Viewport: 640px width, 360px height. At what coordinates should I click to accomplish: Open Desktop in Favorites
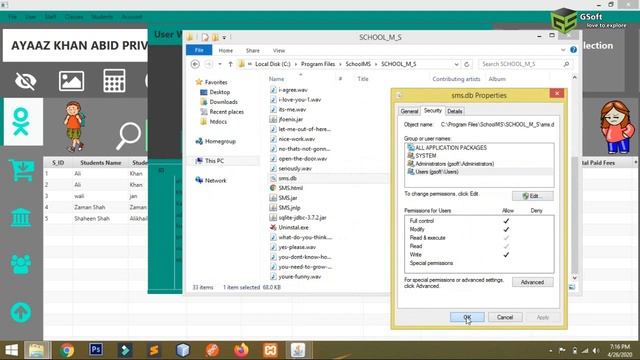[x=220, y=92]
